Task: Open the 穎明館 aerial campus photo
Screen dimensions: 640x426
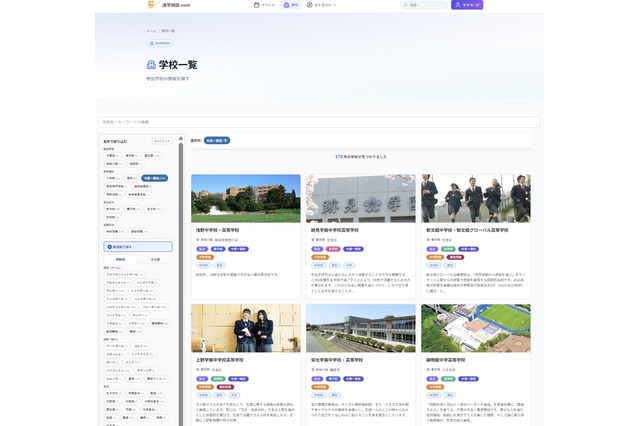Action: tap(476, 328)
